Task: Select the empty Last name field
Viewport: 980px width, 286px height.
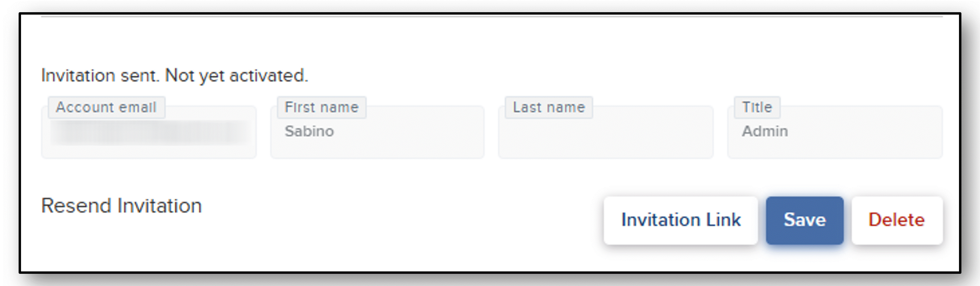Action: coord(606,132)
